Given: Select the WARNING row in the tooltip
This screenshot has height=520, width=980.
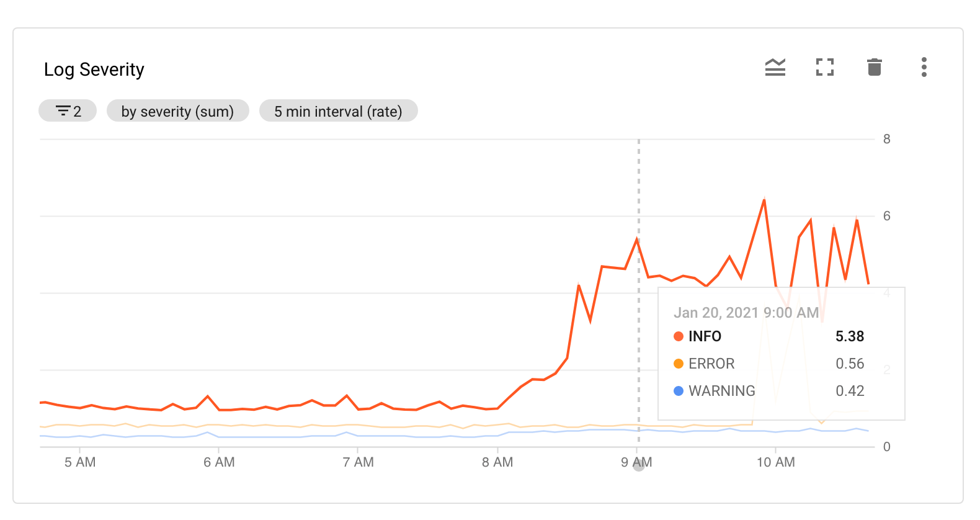Looking at the screenshot, I should 769,391.
